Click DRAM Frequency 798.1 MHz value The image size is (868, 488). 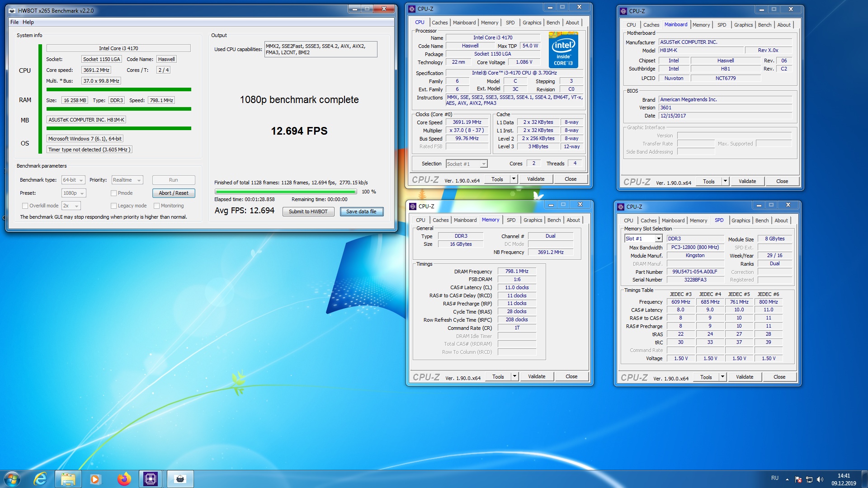click(517, 271)
